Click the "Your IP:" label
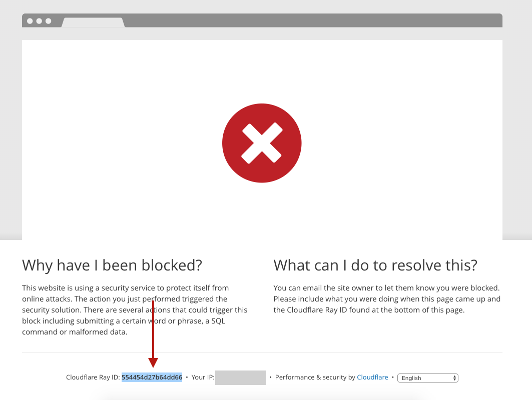Screen dimensions: 532x400 (x=203, y=377)
